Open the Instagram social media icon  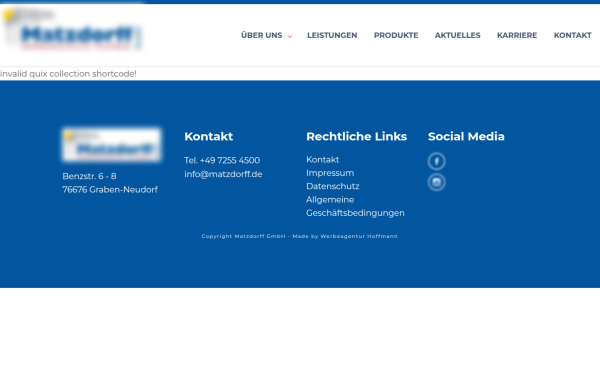[436, 182]
